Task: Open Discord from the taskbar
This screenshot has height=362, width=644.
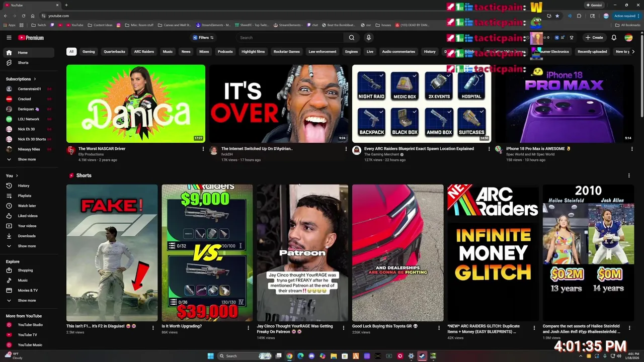Action: pos(311,356)
